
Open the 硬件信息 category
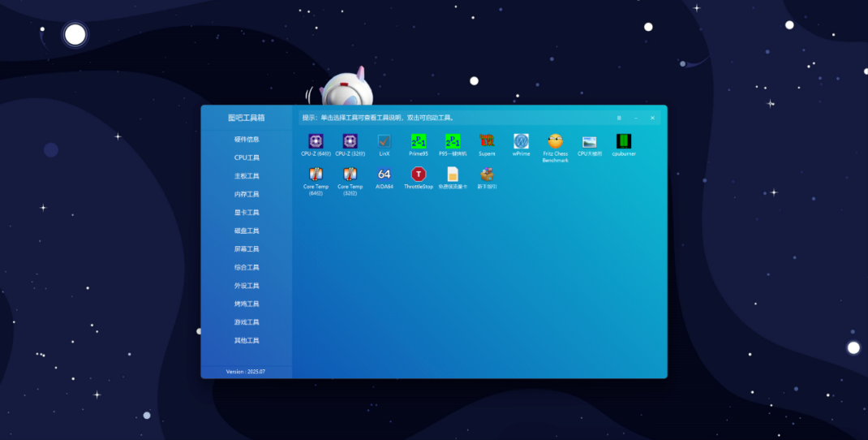click(x=247, y=140)
